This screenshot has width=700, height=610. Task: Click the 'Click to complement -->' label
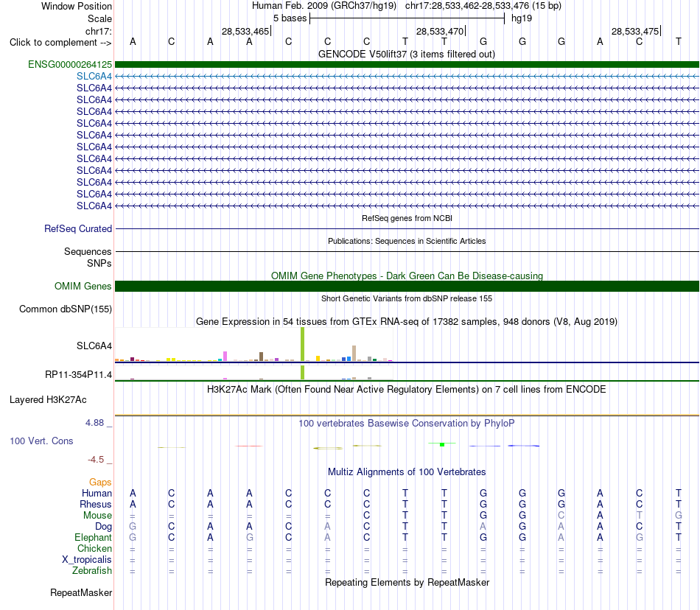60,43
